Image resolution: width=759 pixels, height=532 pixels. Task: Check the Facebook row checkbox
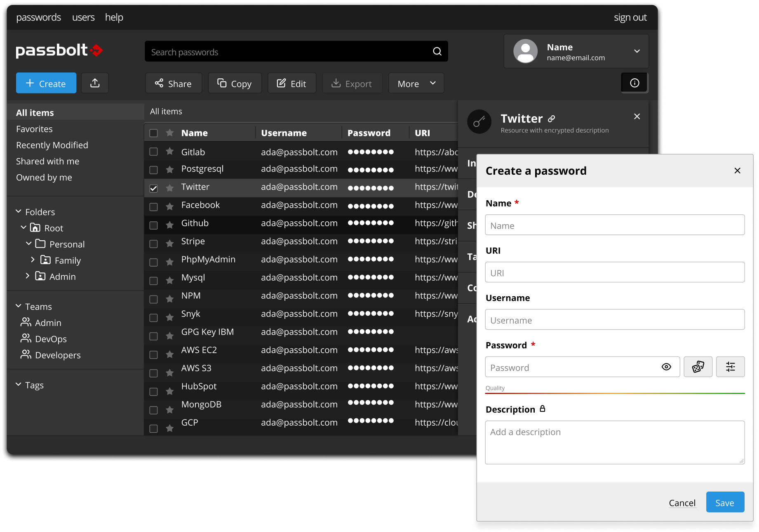click(153, 206)
